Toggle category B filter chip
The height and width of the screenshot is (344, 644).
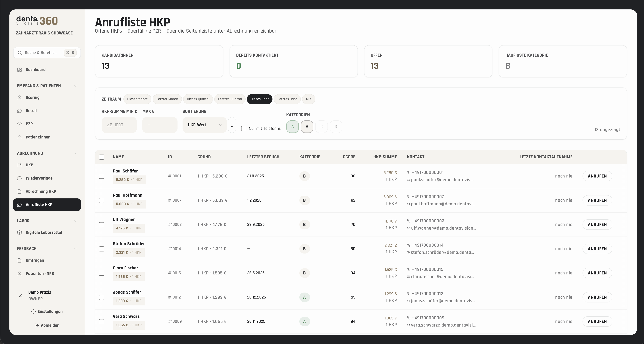[x=307, y=127]
